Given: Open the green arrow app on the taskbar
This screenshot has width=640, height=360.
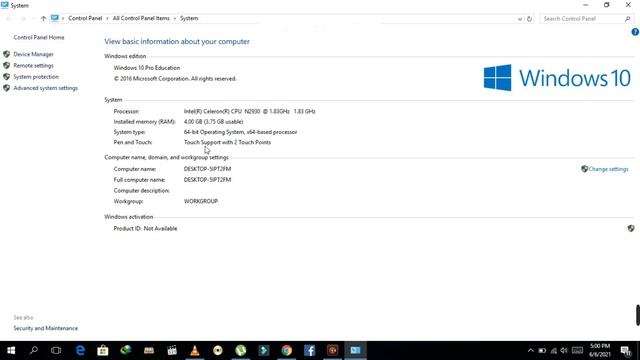Looking at the screenshot, I should (264, 350).
